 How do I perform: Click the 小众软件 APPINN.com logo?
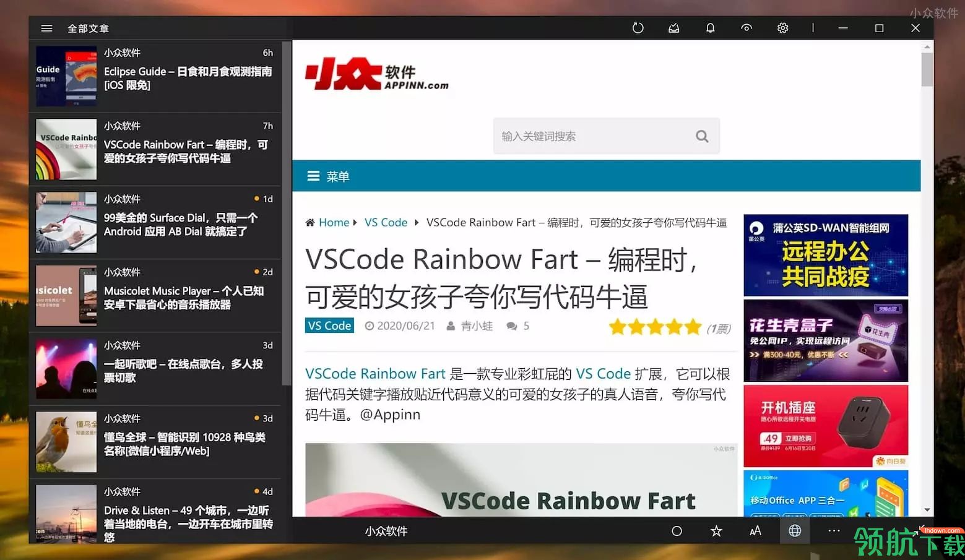coord(377,75)
